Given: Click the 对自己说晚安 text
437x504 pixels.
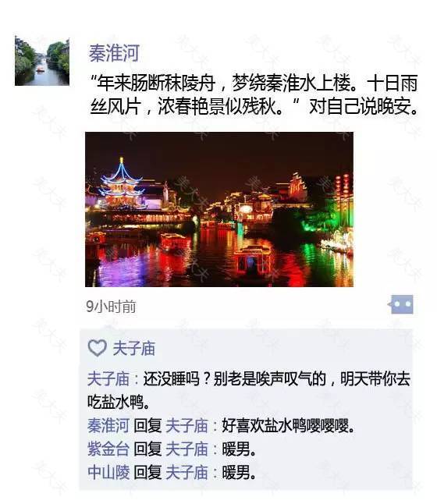Looking at the screenshot, I should click(364, 106).
